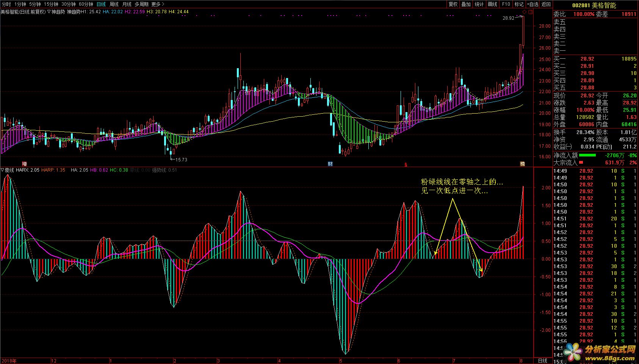639x364 pixels.
Task: Click the 换手 28.34% value
Action: pos(585,133)
